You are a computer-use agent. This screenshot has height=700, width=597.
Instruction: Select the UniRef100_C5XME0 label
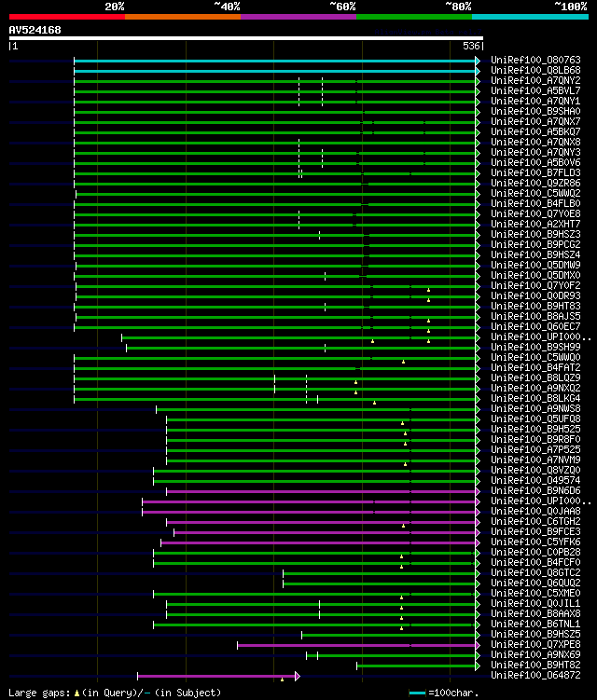535,594
